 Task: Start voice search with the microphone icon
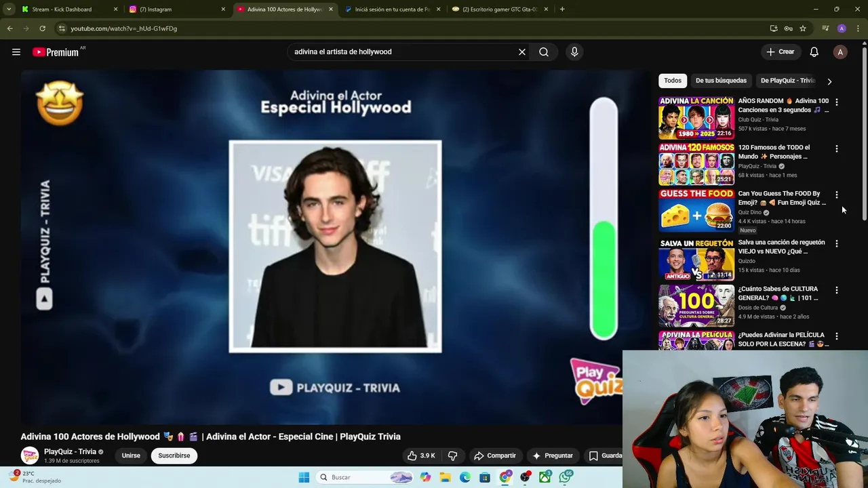click(574, 52)
